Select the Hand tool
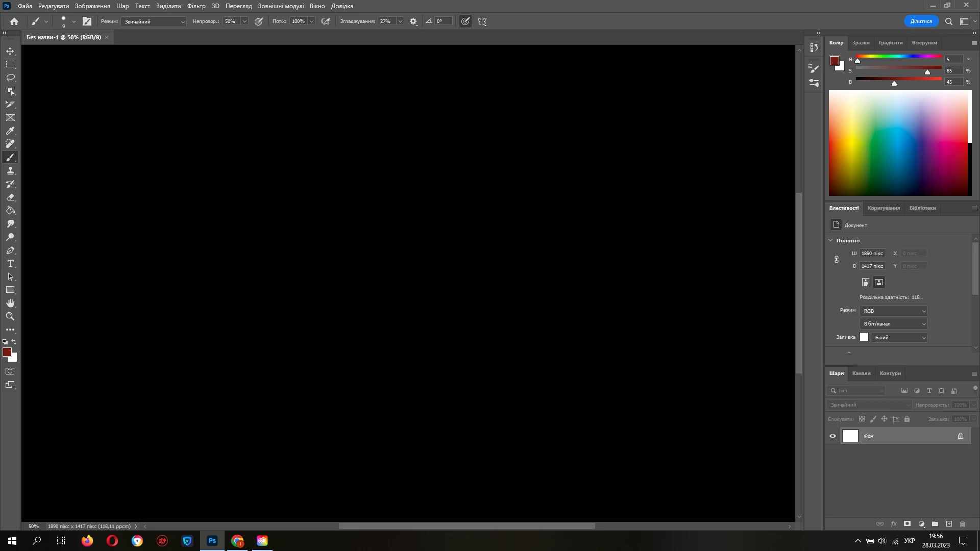This screenshot has height=551, width=980. tap(10, 304)
